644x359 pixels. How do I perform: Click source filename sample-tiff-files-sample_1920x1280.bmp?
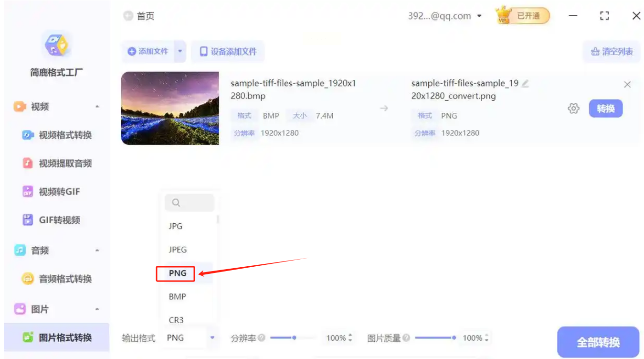(293, 89)
